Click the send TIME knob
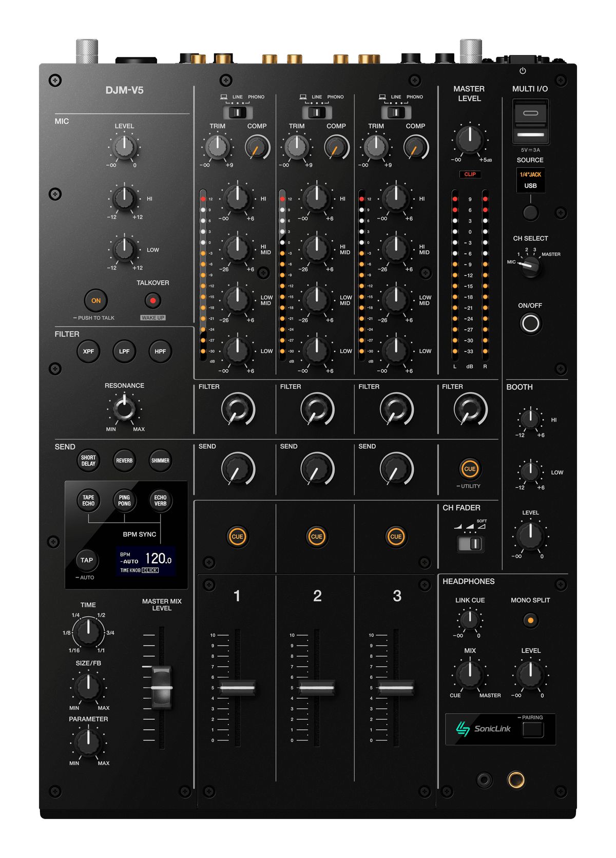 (x=88, y=632)
